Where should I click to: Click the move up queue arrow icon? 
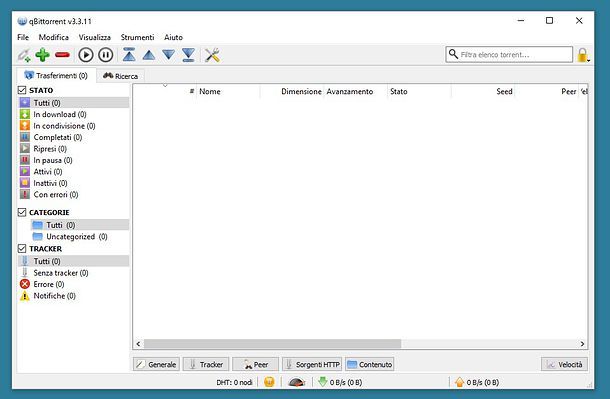click(149, 55)
